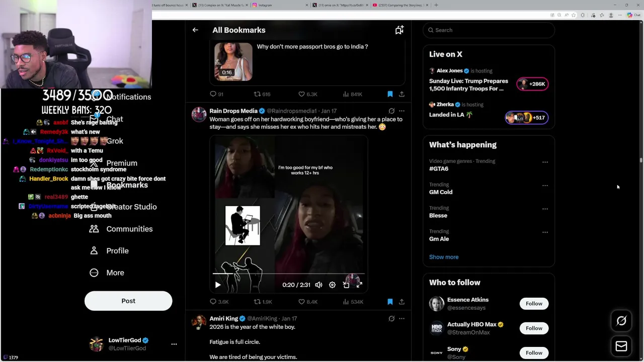This screenshot has width=644, height=362.
Task: Join Alex Jones live +286K listeners
Action: 533,84
